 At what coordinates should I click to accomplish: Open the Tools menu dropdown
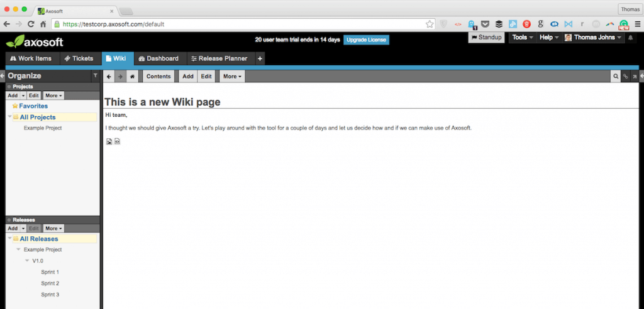click(523, 37)
